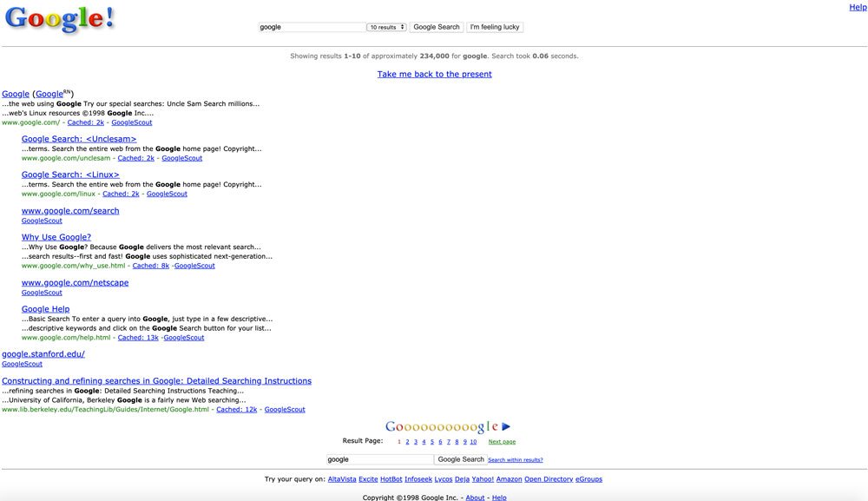Open Google Search: <Unclesam> result
The height and width of the screenshot is (501, 868).
click(79, 139)
